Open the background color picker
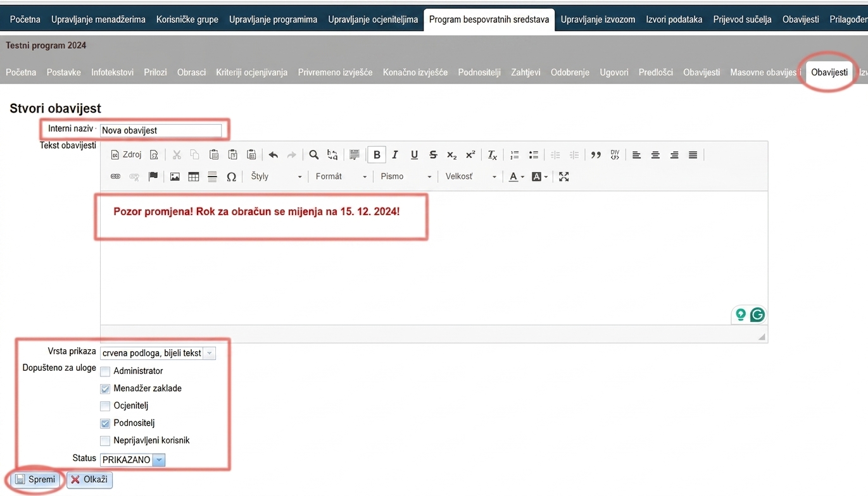This screenshot has height=496, width=868. [x=539, y=177]
